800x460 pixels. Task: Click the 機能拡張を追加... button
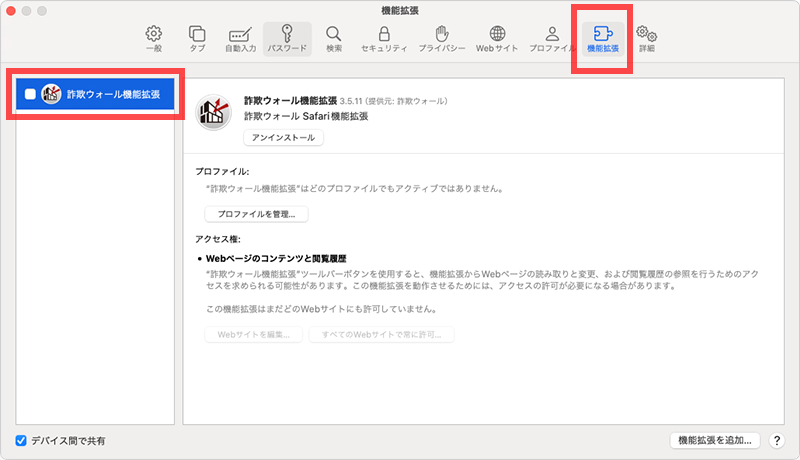[x=715, y=440]
